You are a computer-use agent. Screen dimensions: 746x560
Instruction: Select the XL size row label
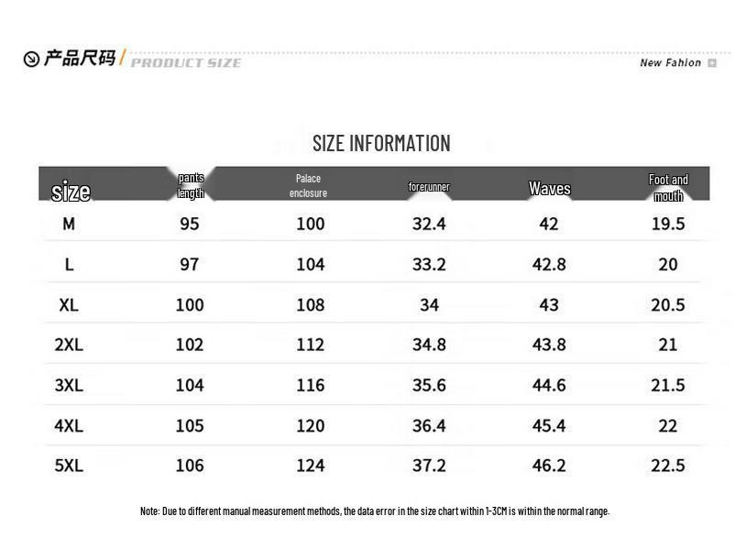pos(69,304)
